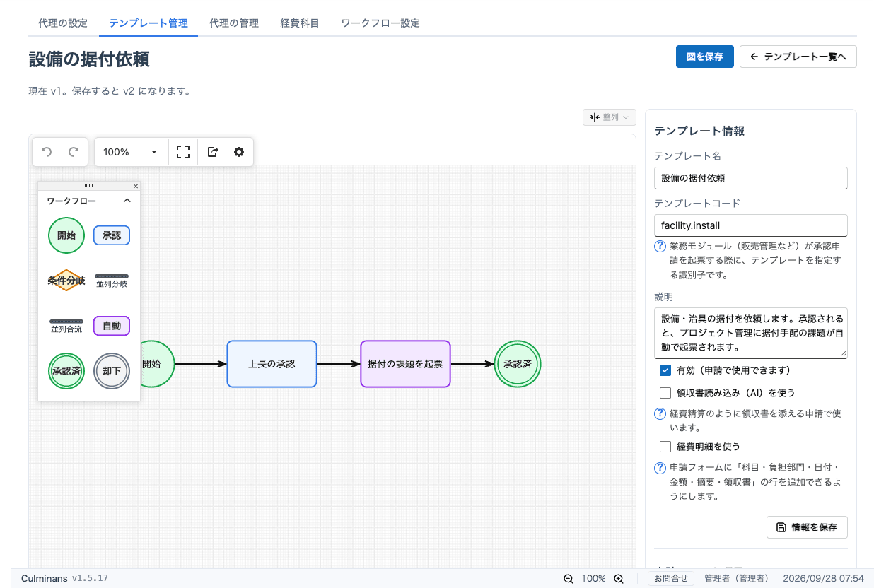
Task: Toggle fullscreen diagram view
Action: pyautogui.click(x=183, y=152)
